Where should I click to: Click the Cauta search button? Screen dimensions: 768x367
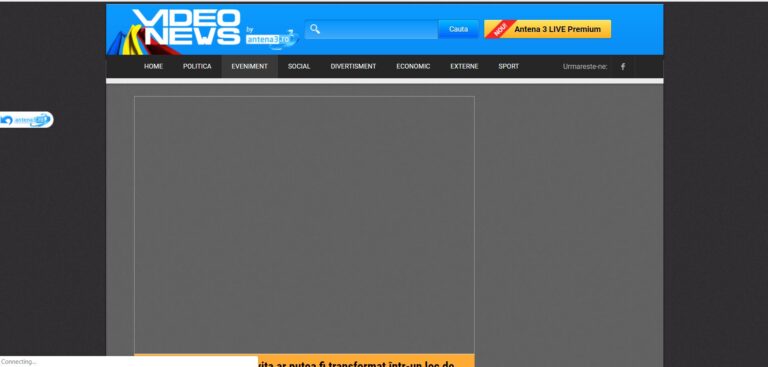(x=458, y=29)
